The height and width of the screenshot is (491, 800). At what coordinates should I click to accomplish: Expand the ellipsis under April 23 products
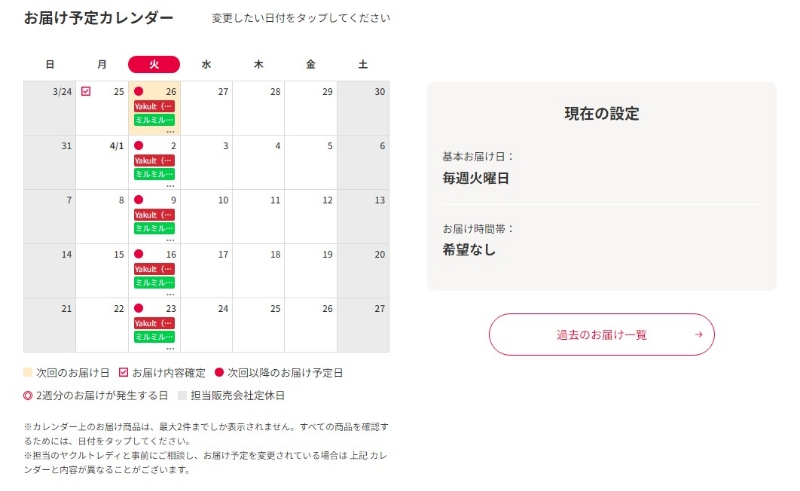(x=170, y=349)
